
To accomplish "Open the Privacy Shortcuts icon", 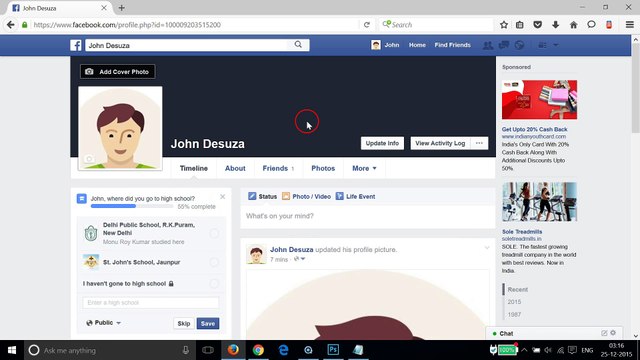I will (x=542, y=45).
